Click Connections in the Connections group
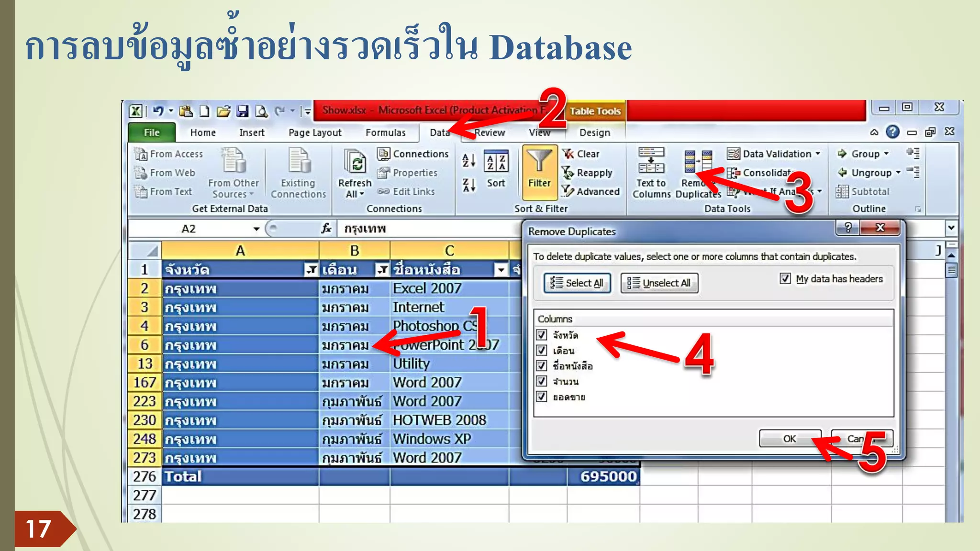The image size is (980, 551). [412, 154]
